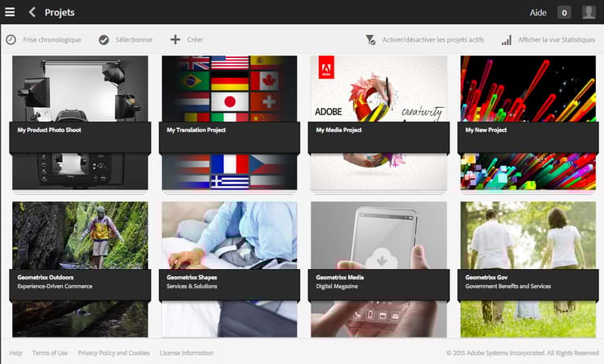
Task: Open the Aide help menu
Action: pyautogui.click(x=538, y=13)
